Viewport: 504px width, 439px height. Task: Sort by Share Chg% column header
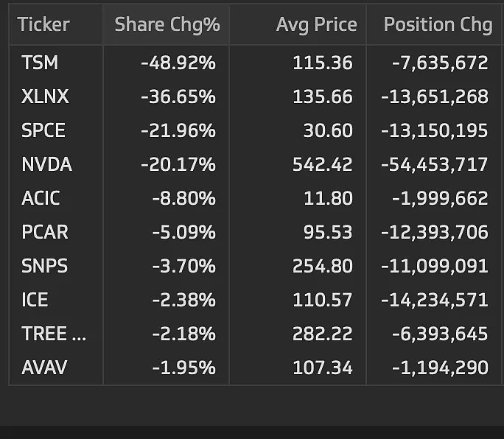pos(167,25)
